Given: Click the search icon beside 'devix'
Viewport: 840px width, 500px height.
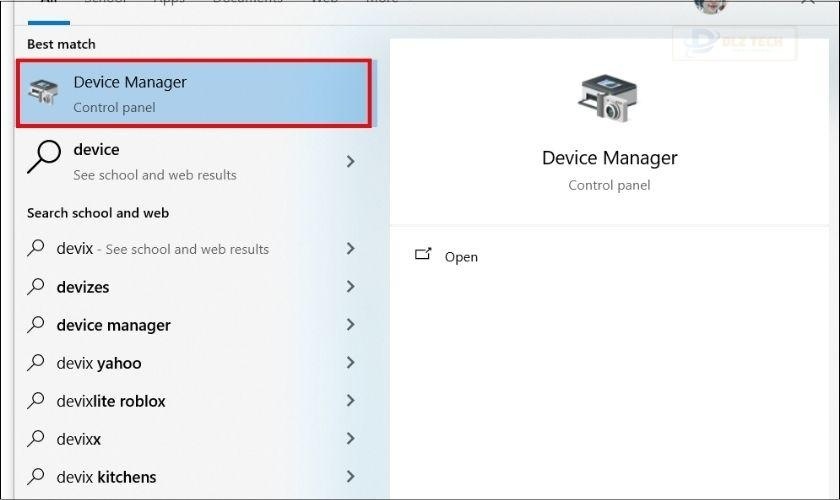Looking at the screenshot, I should coord(35,248).
